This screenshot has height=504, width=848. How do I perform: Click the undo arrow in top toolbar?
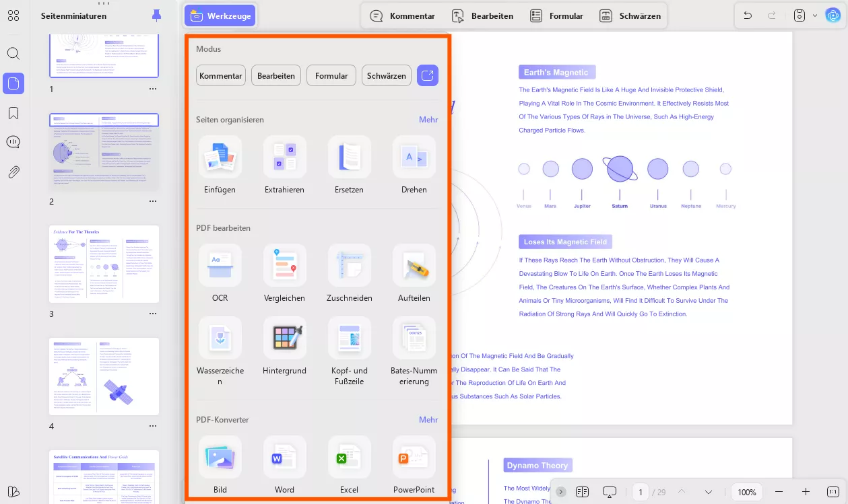tap(748, 15)
